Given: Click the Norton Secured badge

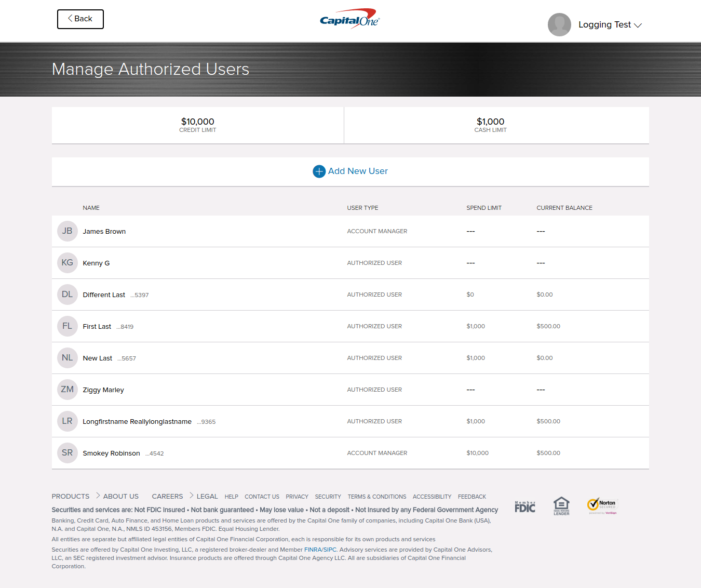Looking at the screenshot, I should (602, 505).
